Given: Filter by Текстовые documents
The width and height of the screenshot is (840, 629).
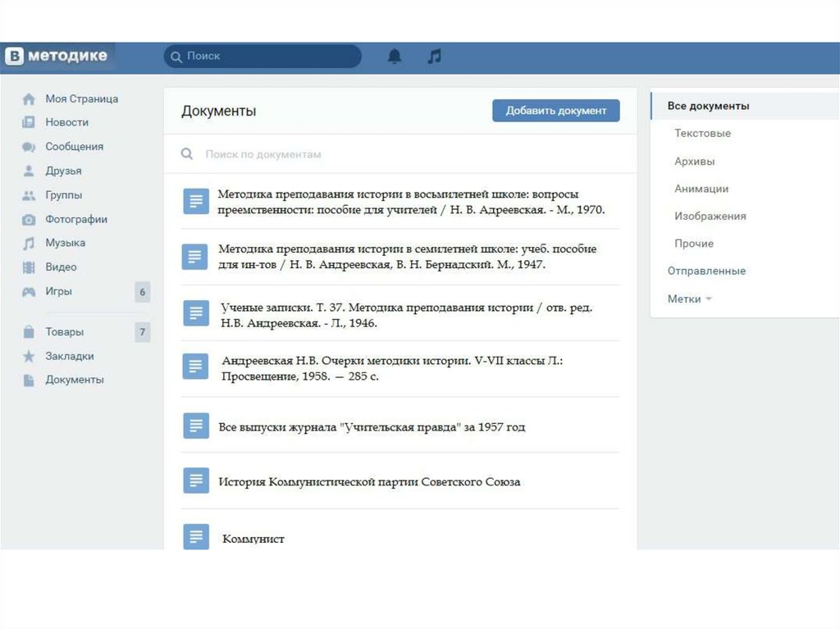Looking at the screenshot, I should 702,134.
